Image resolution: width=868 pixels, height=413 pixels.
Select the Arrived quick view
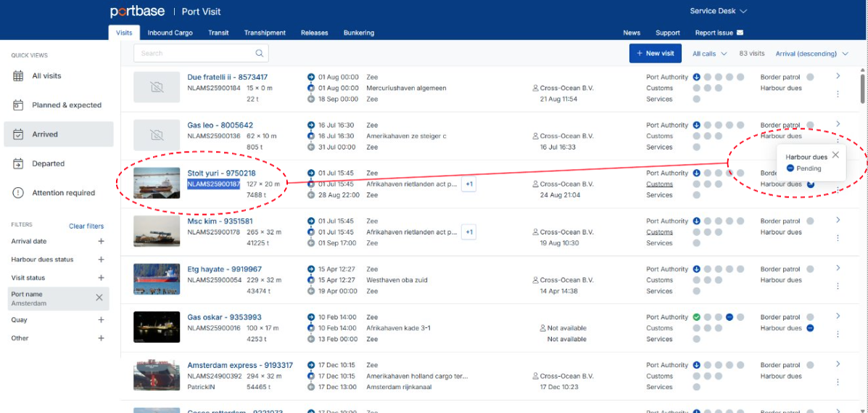pos(58,134)
